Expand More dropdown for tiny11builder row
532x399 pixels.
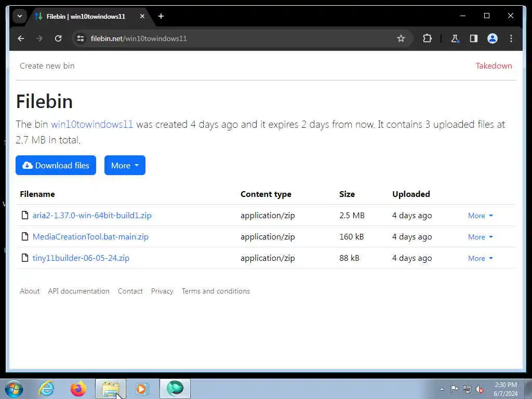pos(481,258)
